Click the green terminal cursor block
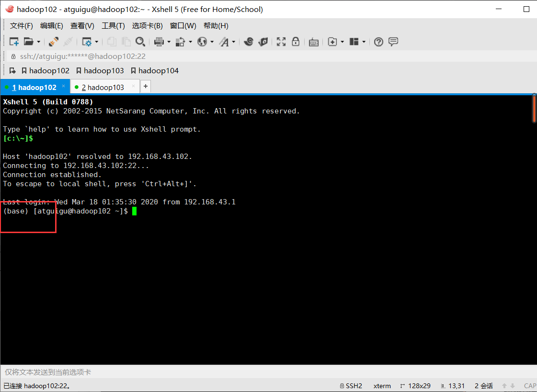Viewport: 537px width, 392px height. (x=134, y=211)
